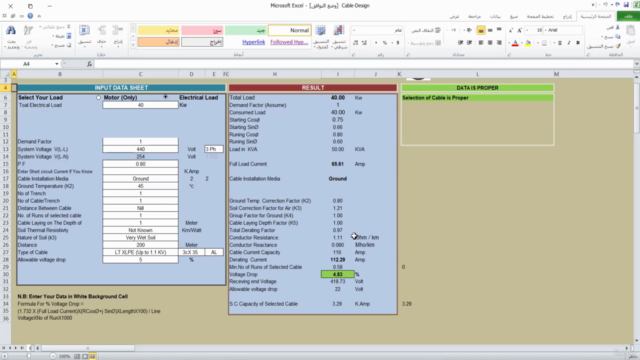Open the 'AL' conductor material dropdown

click(x=214, y=252)
